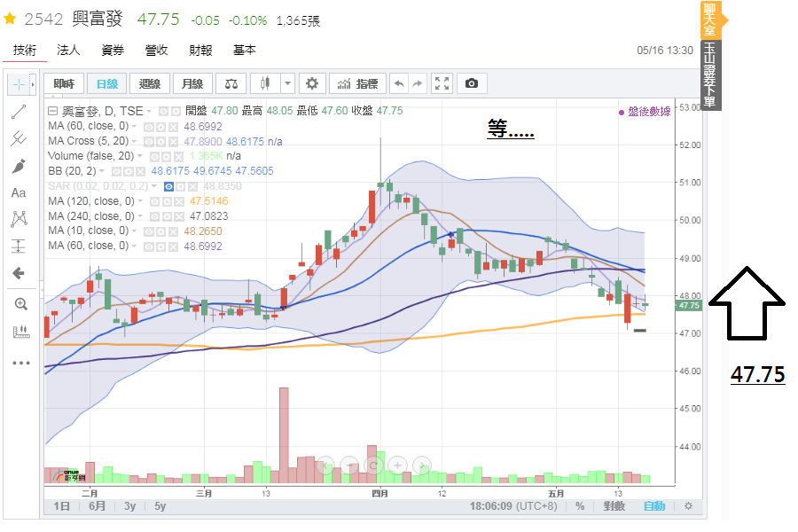Select the 月線 monthly interval button

click(x=192, y=83)
